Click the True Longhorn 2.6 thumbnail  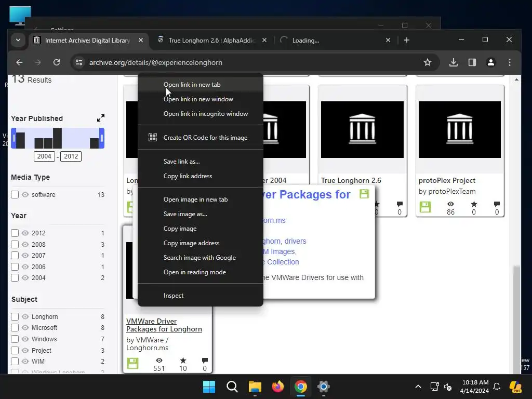[x=362, y=129]
